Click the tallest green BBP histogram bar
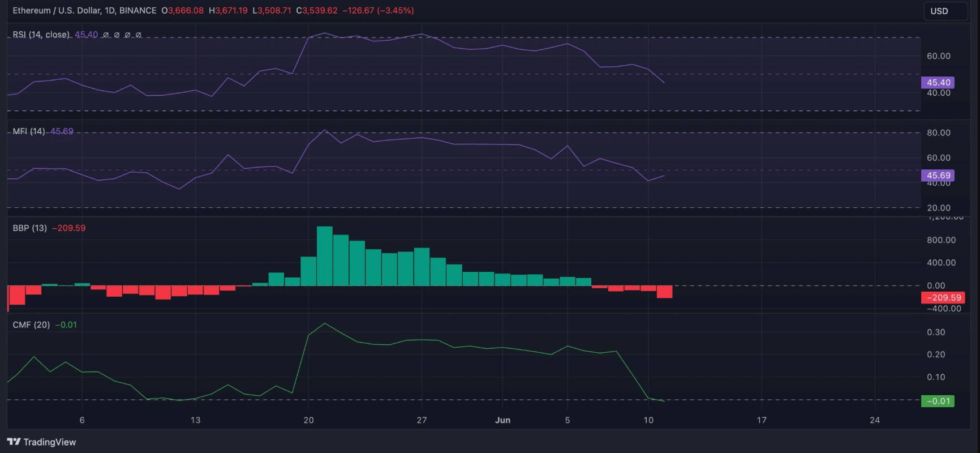Image resolution: width=980 pixels, height=453 pixels. tap(324, 256)
